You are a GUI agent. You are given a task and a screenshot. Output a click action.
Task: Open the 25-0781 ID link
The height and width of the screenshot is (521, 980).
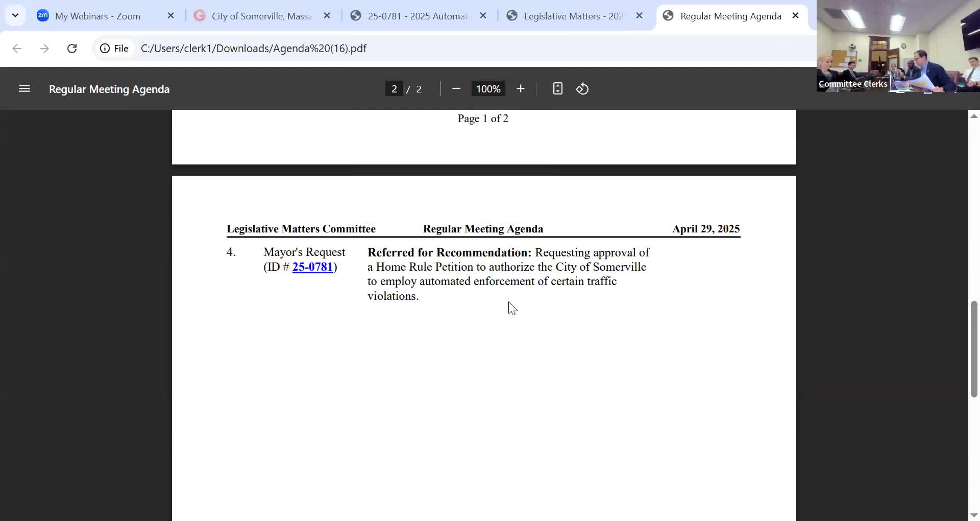(x=312, y=267)
